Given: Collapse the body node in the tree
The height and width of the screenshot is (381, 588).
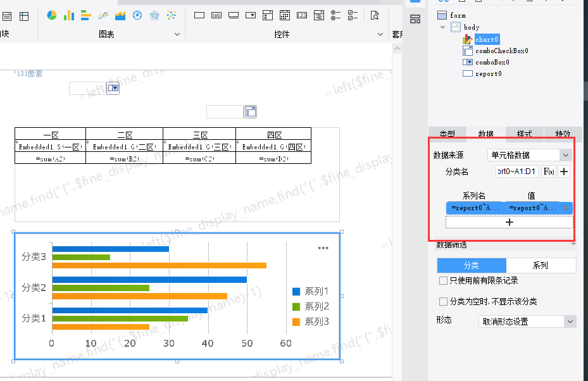Looking at the screenshot, I should [442, 27].
